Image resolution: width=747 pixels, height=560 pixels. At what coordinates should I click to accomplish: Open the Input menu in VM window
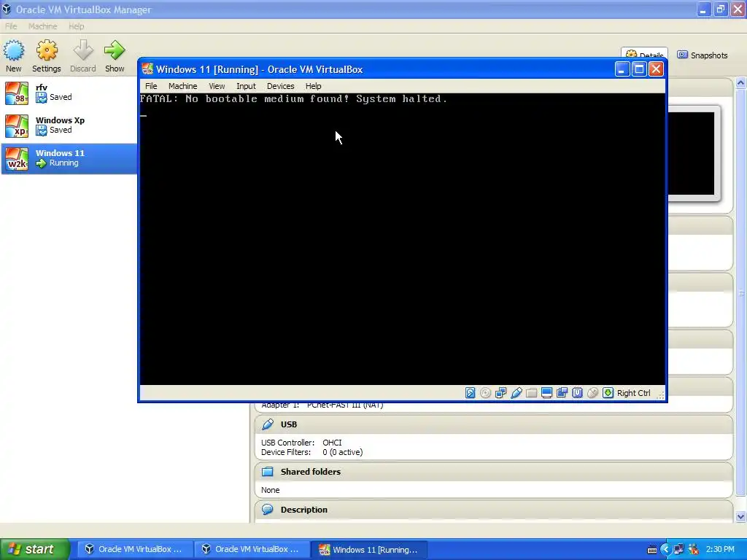[247, 86]
